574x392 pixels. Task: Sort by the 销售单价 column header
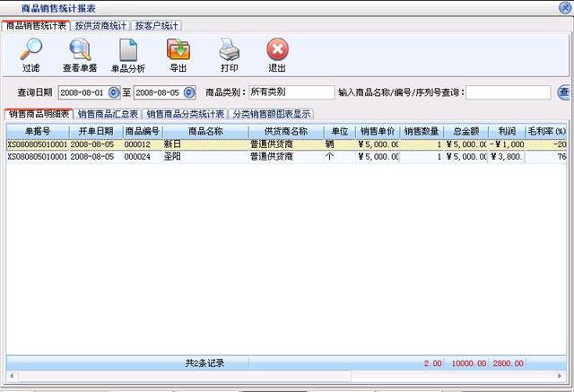pyautogui.click(x=378, y=131)
